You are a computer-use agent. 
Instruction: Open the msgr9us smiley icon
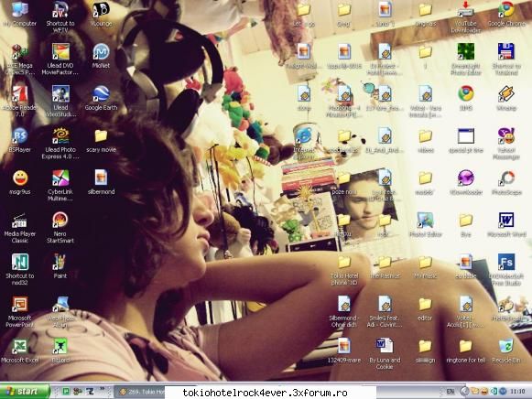(19, 182)
